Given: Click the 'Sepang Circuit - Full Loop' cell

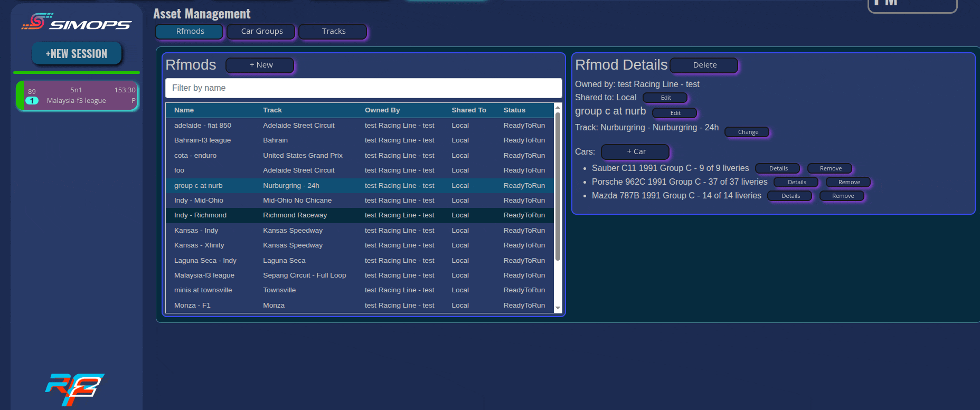Looking at the screenshot, I should [305, 275].
